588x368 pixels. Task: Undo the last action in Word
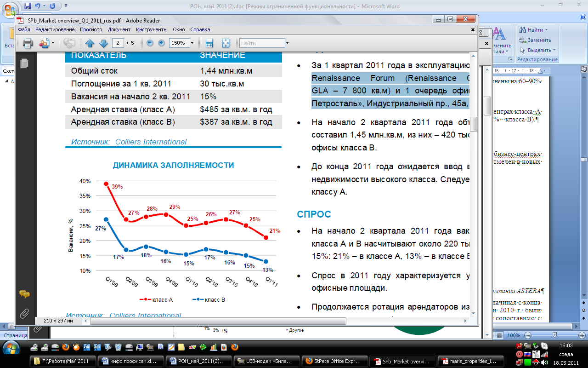(38, 6)
